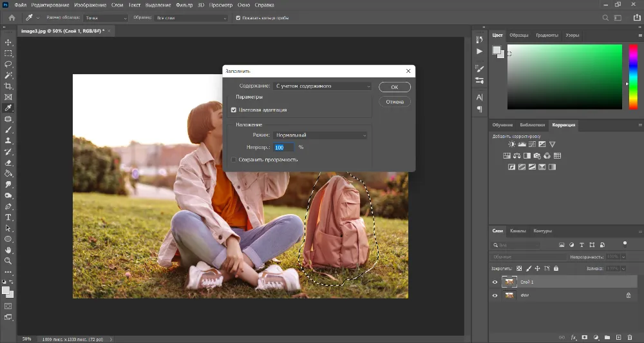Enable the Сохранить прозрачность checkbox
The width and height of the screenshot is (644, 343).
coord(234,159)
